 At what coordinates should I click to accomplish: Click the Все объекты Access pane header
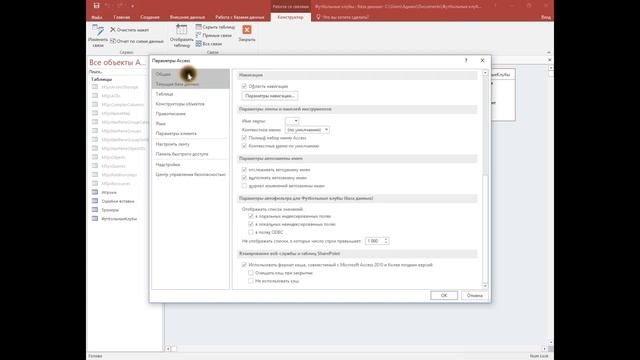pos(118,62)
